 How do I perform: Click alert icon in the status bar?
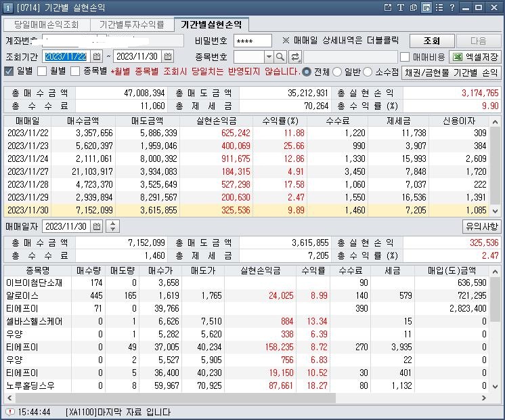pyautogui.click(x=10, y=412)
